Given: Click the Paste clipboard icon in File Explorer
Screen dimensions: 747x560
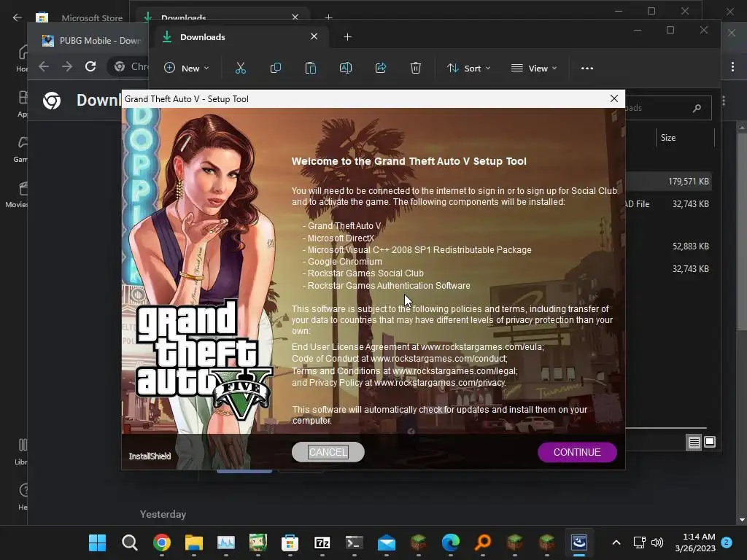Looking at the screenshot, I should pos(311,68).
